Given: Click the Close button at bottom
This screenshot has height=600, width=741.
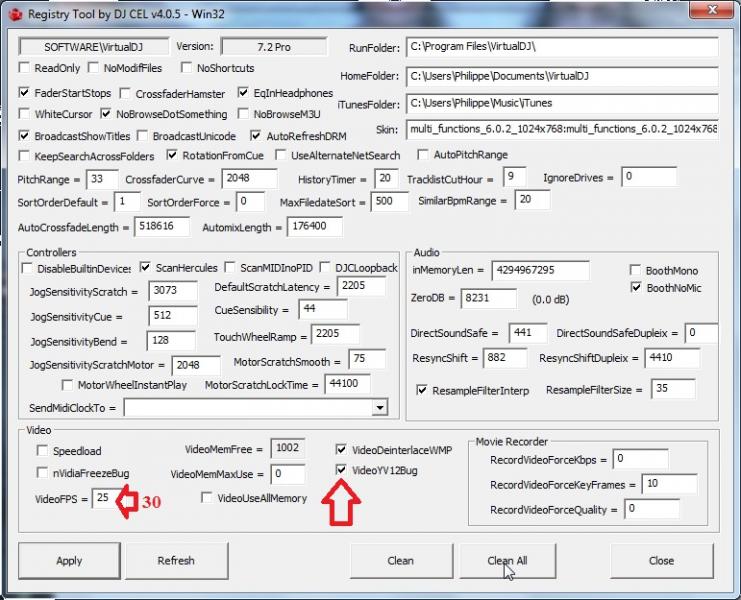Looking at the screenshot, I should click(662, 561).
